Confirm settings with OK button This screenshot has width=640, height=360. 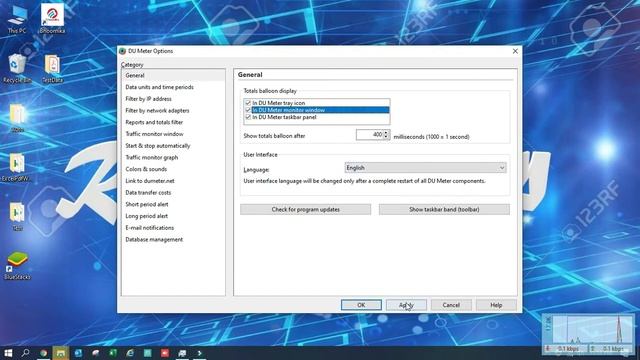pyautogui.click(x=361, y=305)
